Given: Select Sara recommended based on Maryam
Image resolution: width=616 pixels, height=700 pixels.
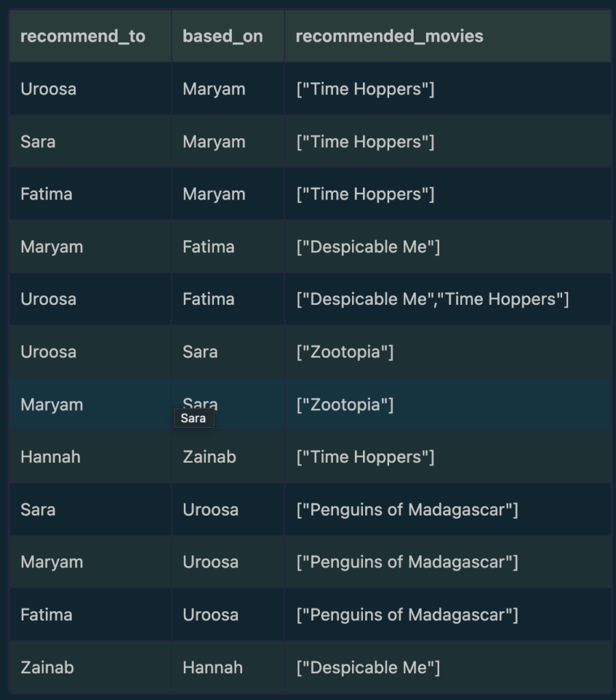Looking at the screenshot, I should point(38,142).
